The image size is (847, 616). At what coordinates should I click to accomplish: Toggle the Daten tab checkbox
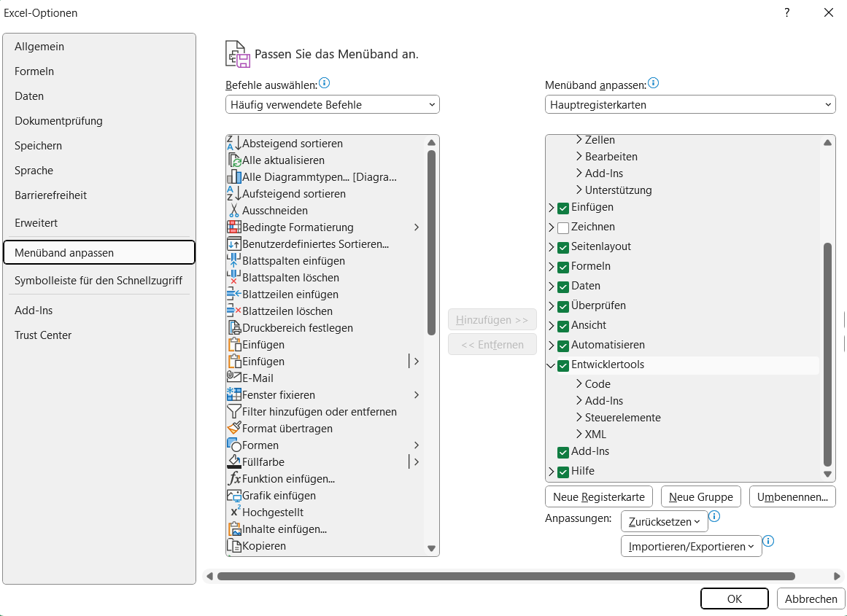[563, 286]
